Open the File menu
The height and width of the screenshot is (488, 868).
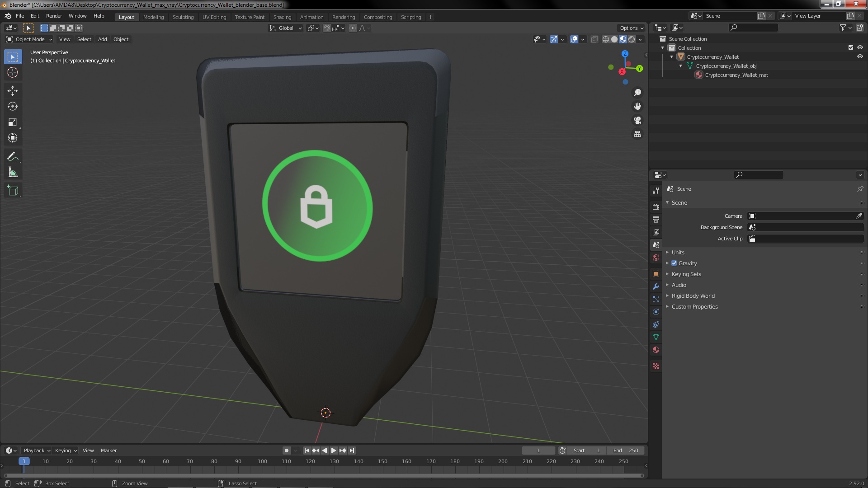[x=20, y=16]
